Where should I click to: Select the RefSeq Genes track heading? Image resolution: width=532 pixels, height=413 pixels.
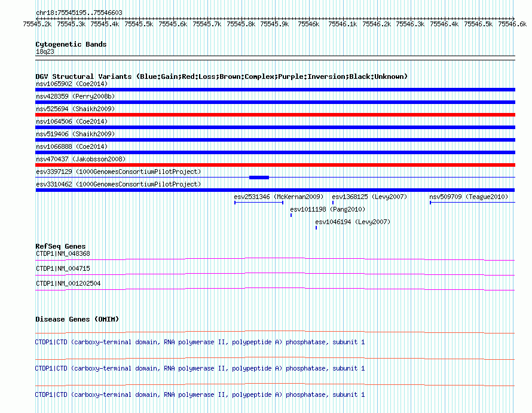pyautogui.click(x=60, y=246)
